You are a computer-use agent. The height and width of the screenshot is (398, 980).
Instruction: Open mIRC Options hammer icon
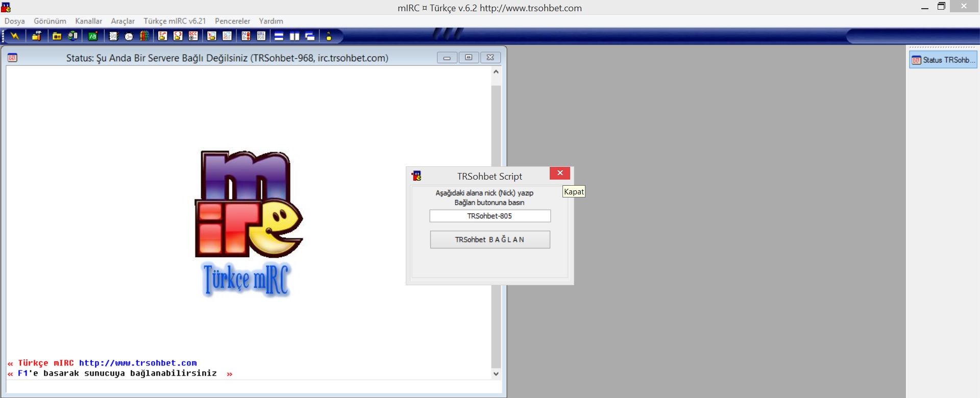point(37,36)
